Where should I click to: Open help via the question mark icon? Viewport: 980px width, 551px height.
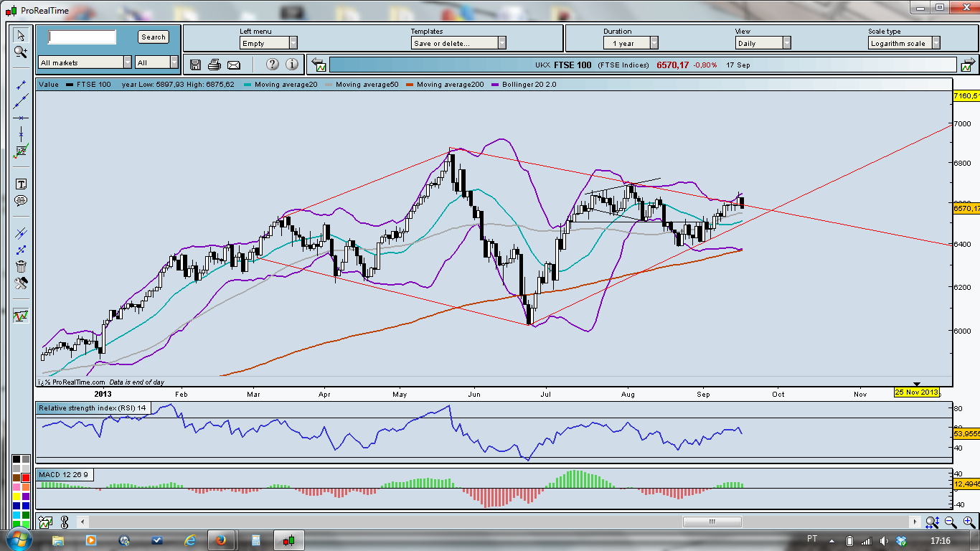pyautogui.click(x=272, y=65)
